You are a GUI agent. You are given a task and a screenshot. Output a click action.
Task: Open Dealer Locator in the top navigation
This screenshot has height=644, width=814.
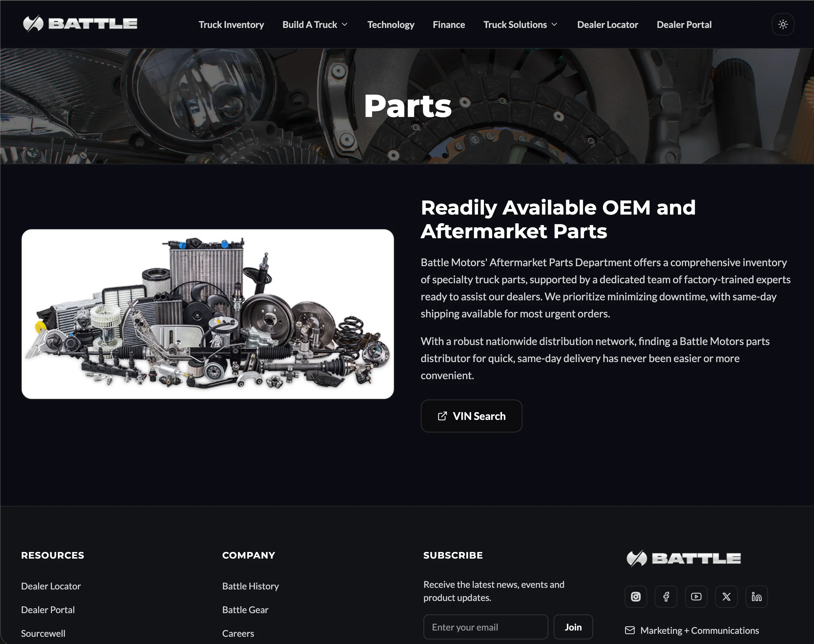[607, 25]
